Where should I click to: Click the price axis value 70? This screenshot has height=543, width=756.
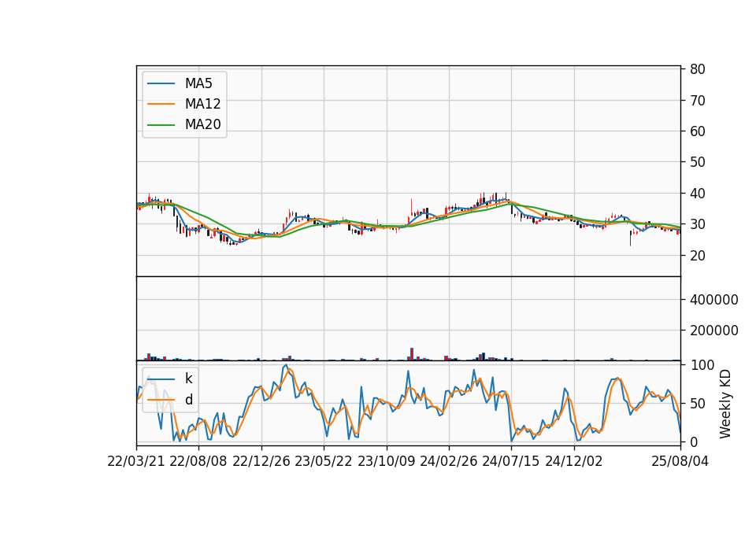(698, 101)
